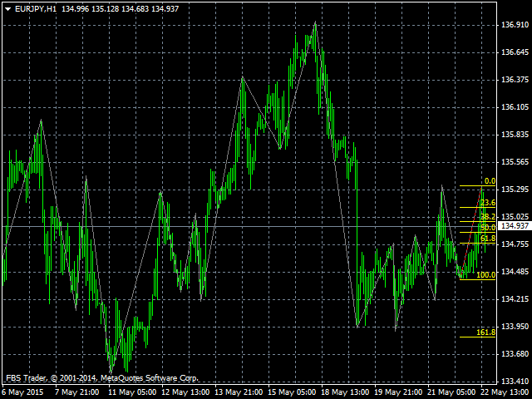Select the 135.295 price axis label
This screenshot has width=532, height=399.
(x=515, y=190)
